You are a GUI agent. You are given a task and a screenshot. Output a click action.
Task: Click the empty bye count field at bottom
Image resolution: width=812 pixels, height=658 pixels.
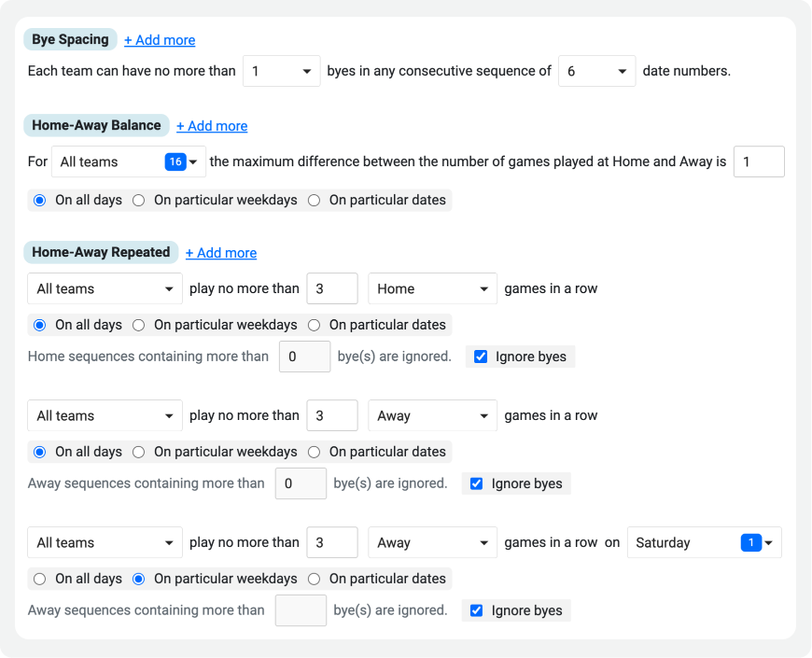coord(301,610)
